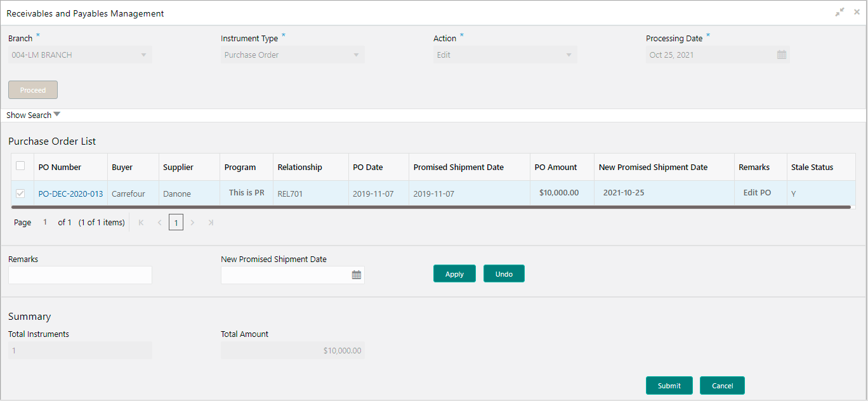Open the Action dropdown
The width and height of the screenshot is (868, 401).
505,55
